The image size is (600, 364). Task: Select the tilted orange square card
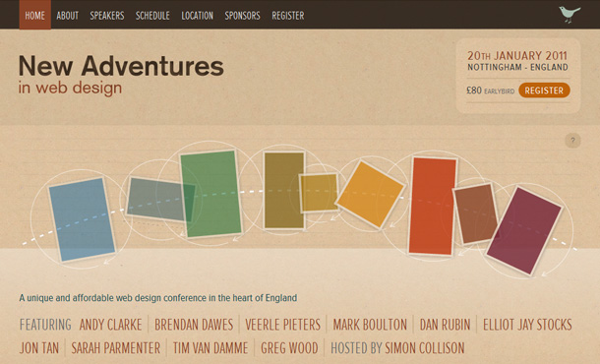(x=370, y=195)
